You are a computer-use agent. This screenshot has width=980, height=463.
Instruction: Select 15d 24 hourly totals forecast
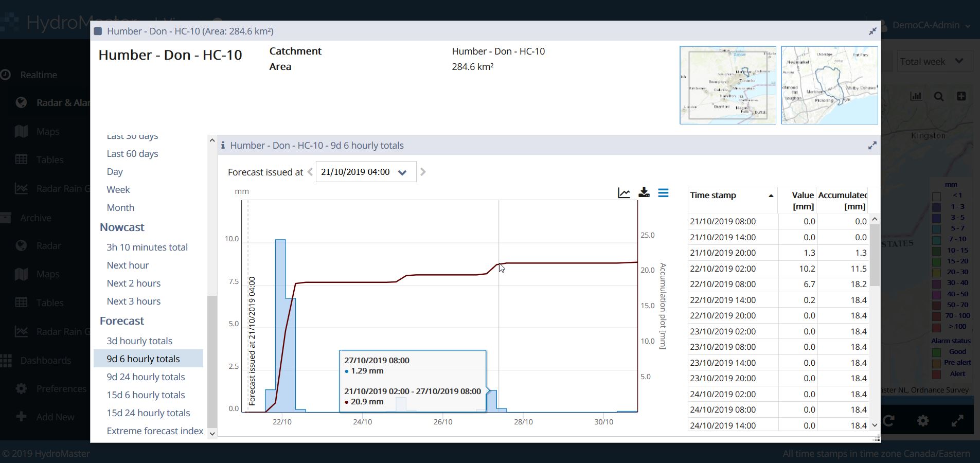coord(148,413)
